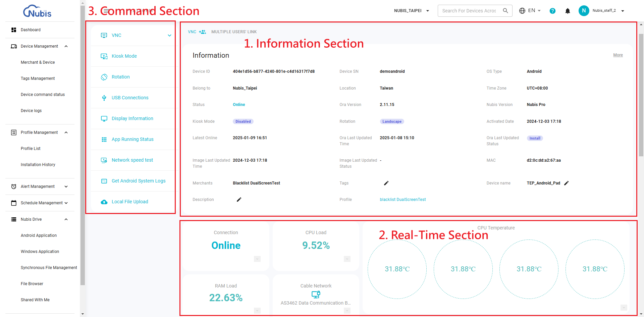Open the help question mark icon
Screen dimensions: 644x317
click(552, 11)
